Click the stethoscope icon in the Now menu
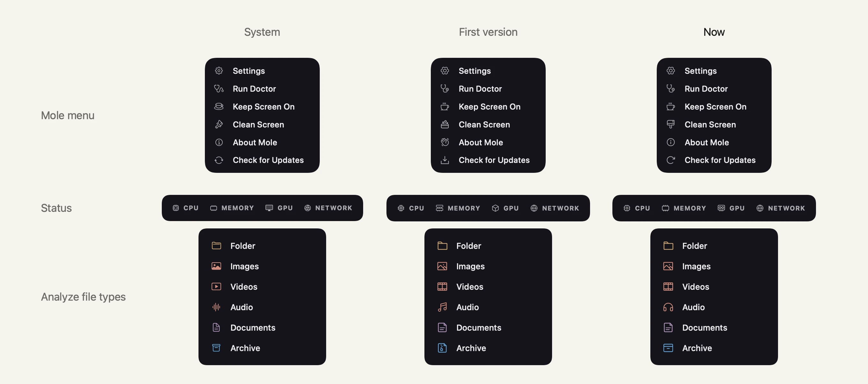The image size is (868, 384). tap(670, 89)
